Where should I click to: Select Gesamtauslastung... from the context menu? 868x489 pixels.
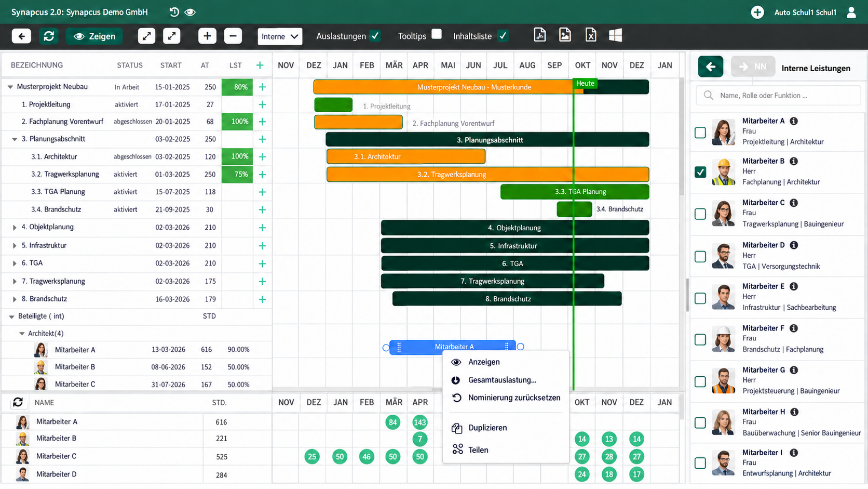[502, 380]
